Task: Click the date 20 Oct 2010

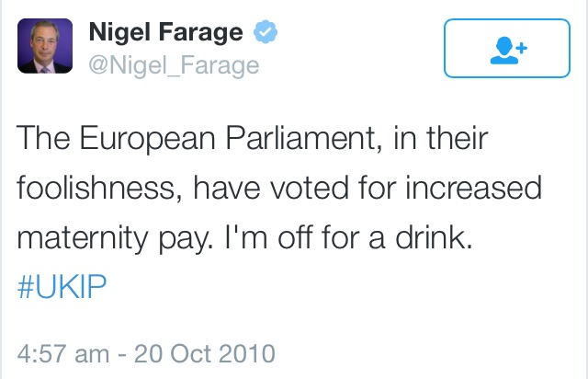Action: pyautogui.click(x=202, y=352)
